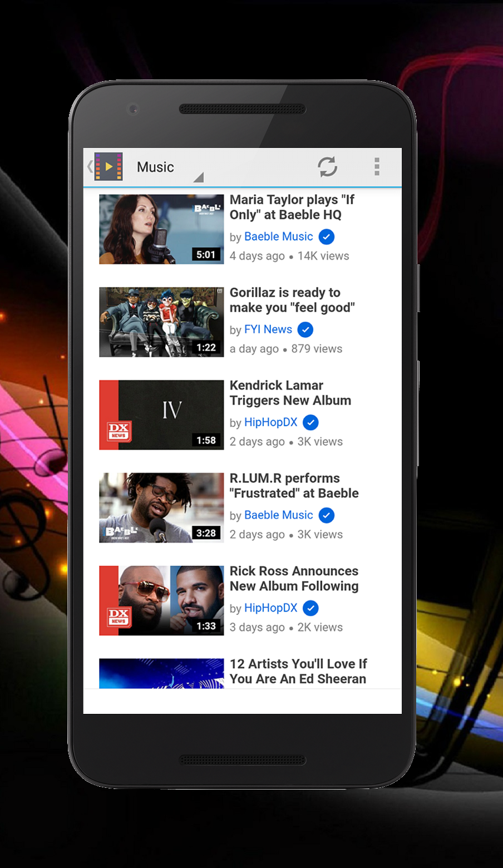Open the Gorillaz video thumbnail

pyautogui.click(x=161, y=322)
